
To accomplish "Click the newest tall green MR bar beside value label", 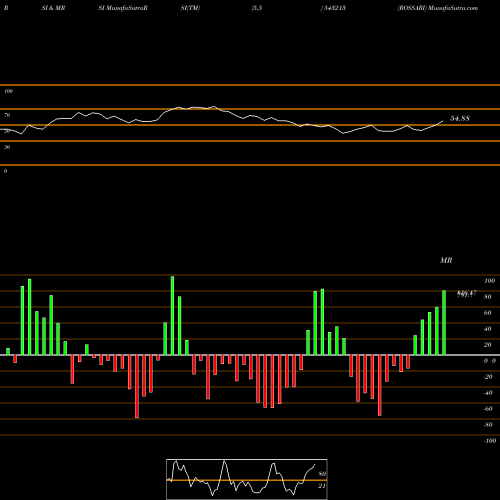I will [x=444, y=322].
